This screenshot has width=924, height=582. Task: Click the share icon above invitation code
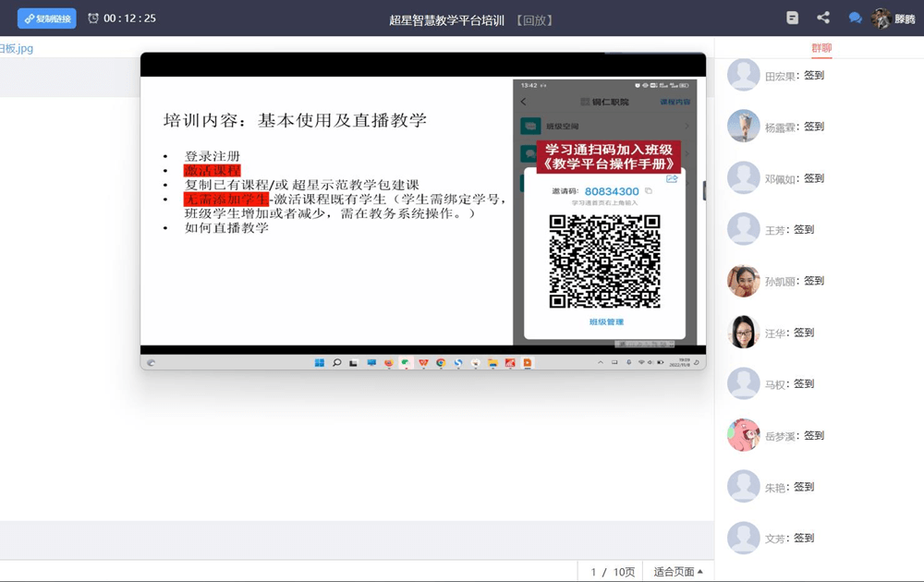click(672, 178)
